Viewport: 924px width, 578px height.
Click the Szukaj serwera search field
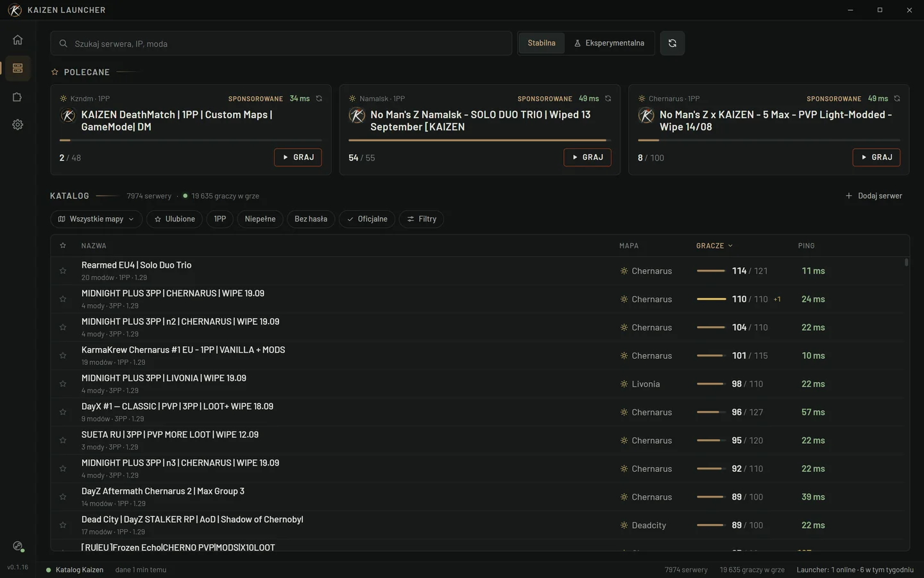[281, 44]
